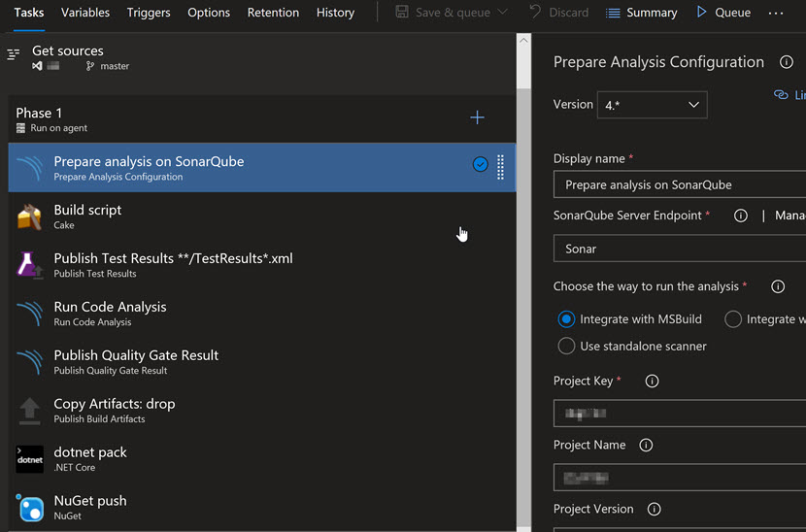Click the task list scroll up arrow
This screenshot has height=532, width=806.
pos(523,40)
